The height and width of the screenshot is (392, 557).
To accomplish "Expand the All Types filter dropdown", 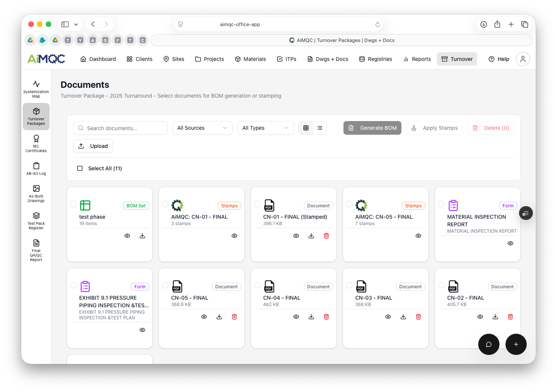I will click(265, 128).
